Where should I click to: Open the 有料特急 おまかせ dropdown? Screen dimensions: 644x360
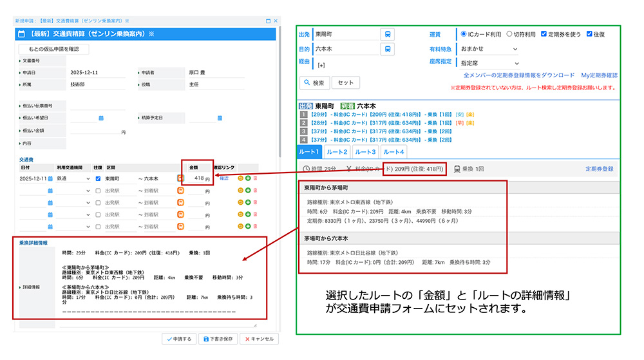point(489,48)
